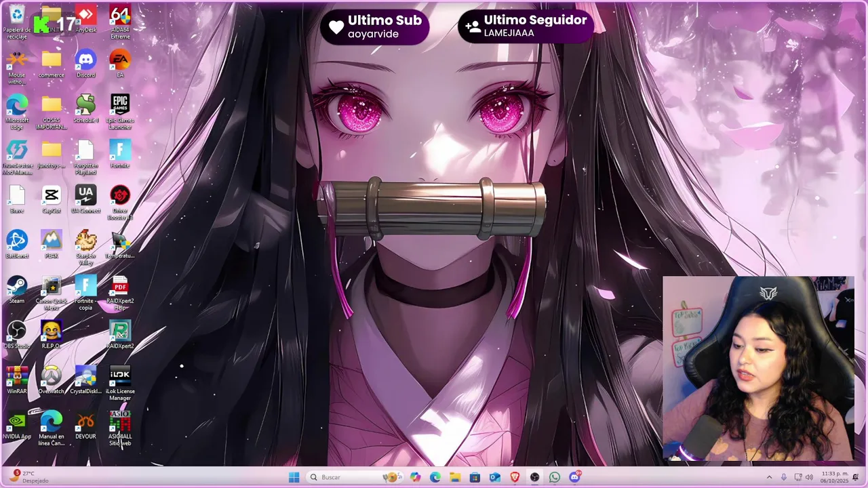
Task: Click the Buscar taskbar search box
Action: click(x=355, y=477)
